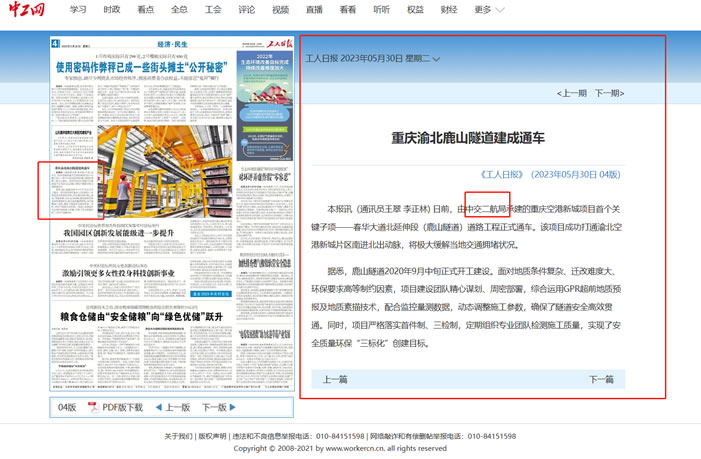Viewport: 701px width, 459px height.
Task: Go to the 时政 section
Action: coord(112,10)
